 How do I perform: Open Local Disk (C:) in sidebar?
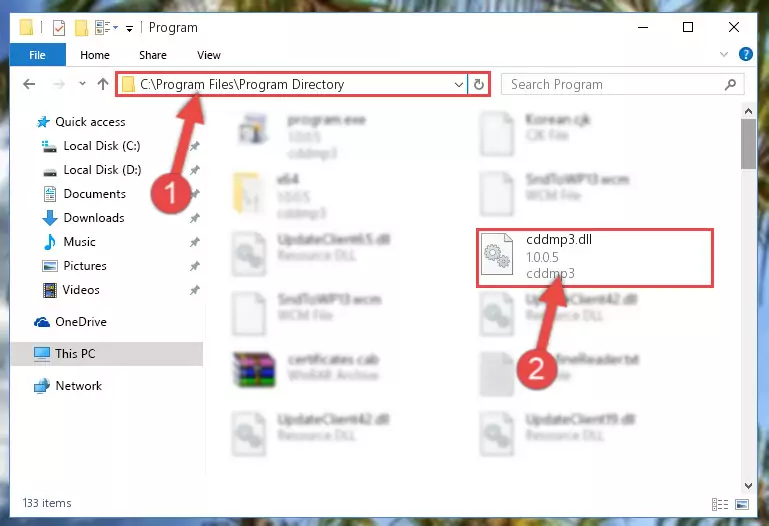[102, 146]
